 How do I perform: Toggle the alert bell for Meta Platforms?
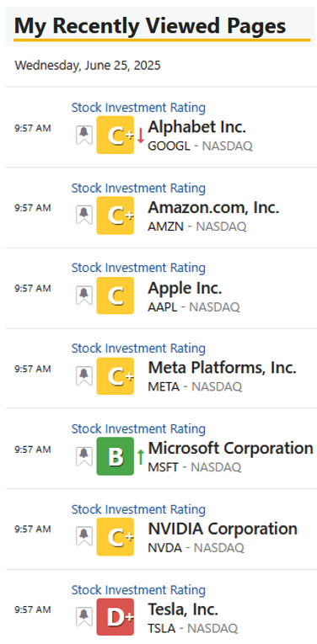tap(84, 376)
